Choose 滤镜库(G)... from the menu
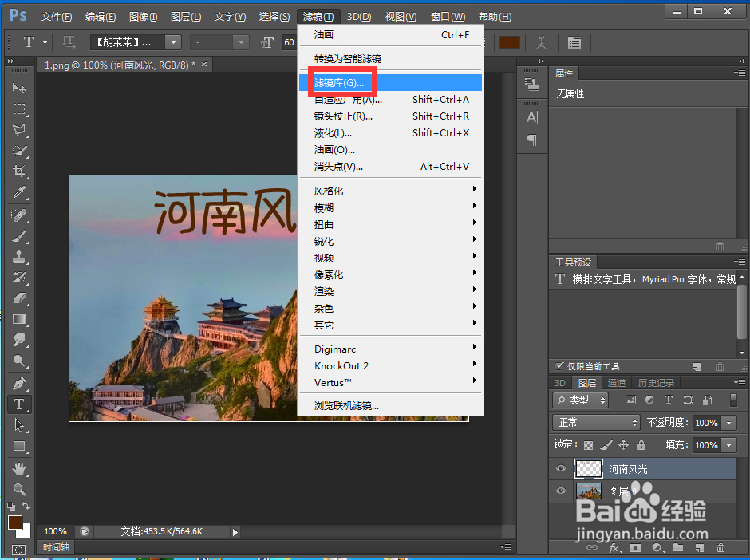Image resolution: width=750 pixels, height=560 pixels. pos(391,83)
